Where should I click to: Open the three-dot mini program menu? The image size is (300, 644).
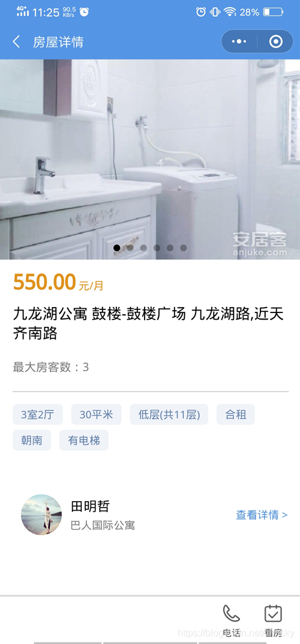(x=239, y=41)
